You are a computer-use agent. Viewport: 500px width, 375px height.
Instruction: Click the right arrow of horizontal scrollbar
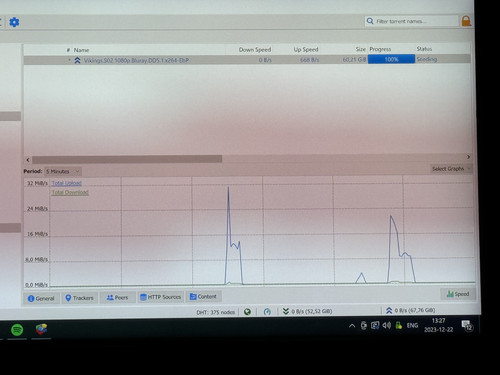coord(468,157)
